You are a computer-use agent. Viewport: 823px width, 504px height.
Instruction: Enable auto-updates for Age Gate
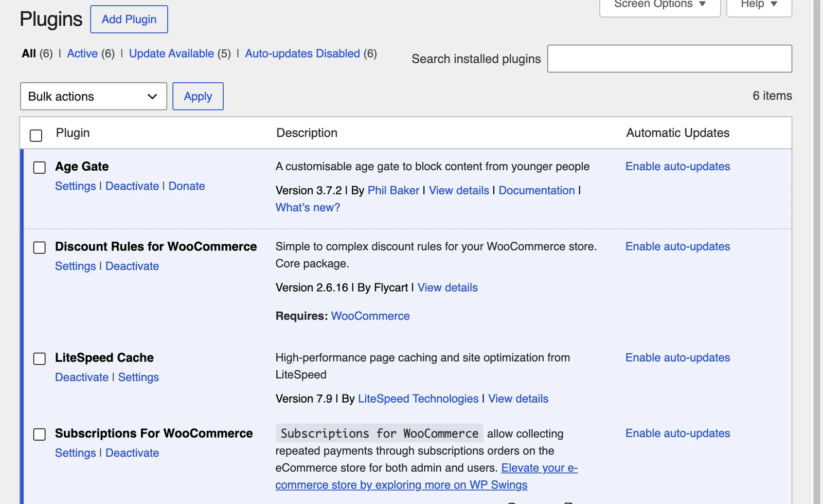[677, 166]
